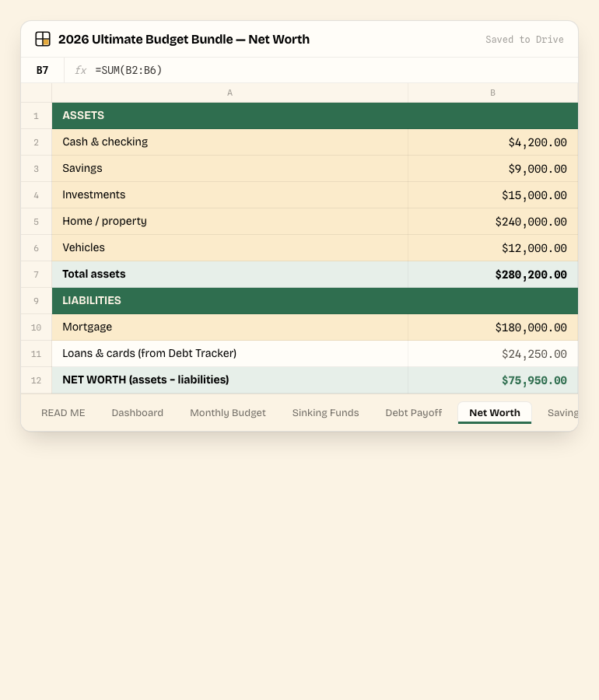
Task: Switch to the Sinking Funds tab
Action: click(325, 412)
